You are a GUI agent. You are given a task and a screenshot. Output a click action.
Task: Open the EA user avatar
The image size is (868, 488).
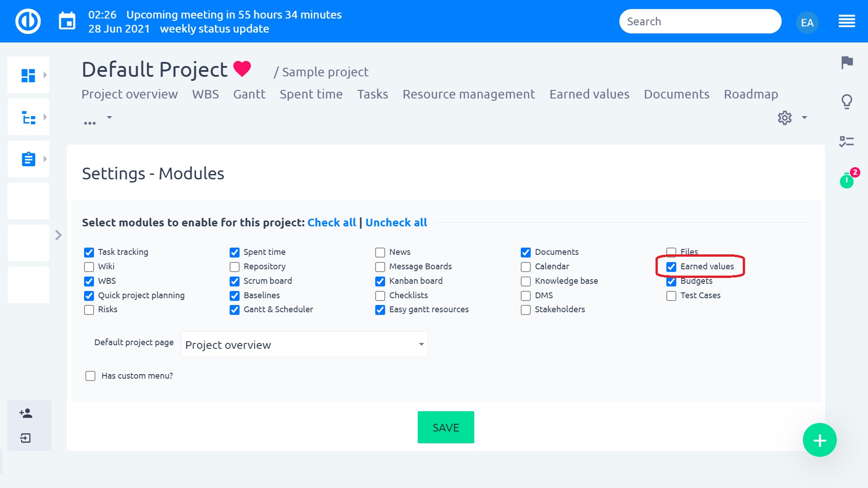pyautogui.click(x=807, y=22)
